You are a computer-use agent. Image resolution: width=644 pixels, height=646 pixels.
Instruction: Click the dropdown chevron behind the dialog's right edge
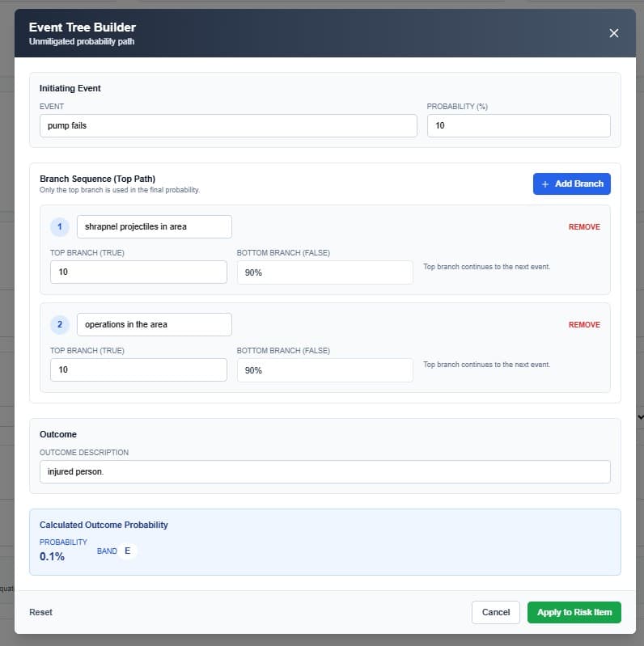(x=640, y=416)
